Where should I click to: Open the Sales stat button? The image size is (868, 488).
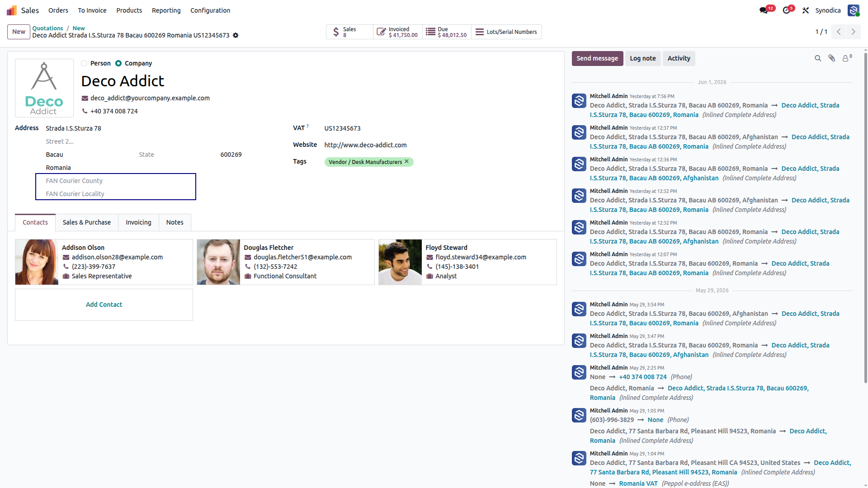(349, 32)
